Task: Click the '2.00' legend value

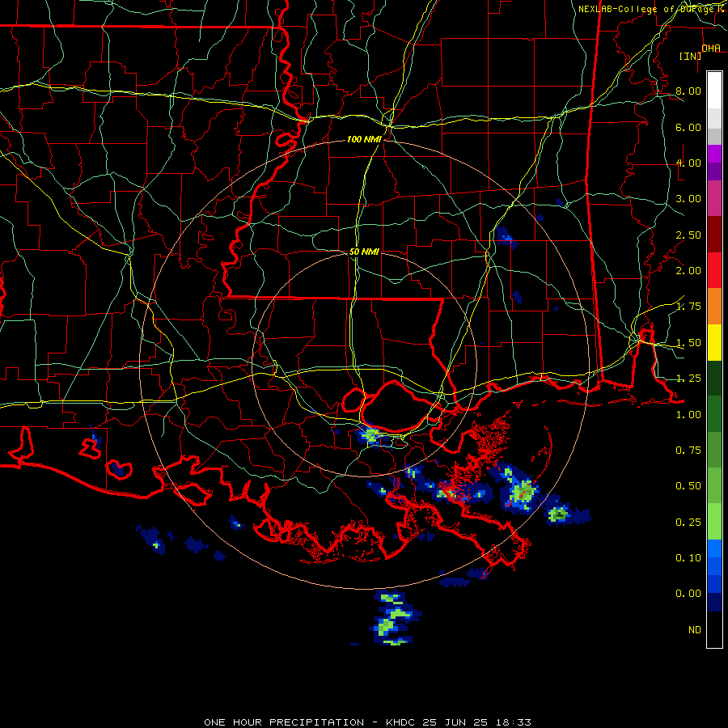Action: tap(688, 271)
